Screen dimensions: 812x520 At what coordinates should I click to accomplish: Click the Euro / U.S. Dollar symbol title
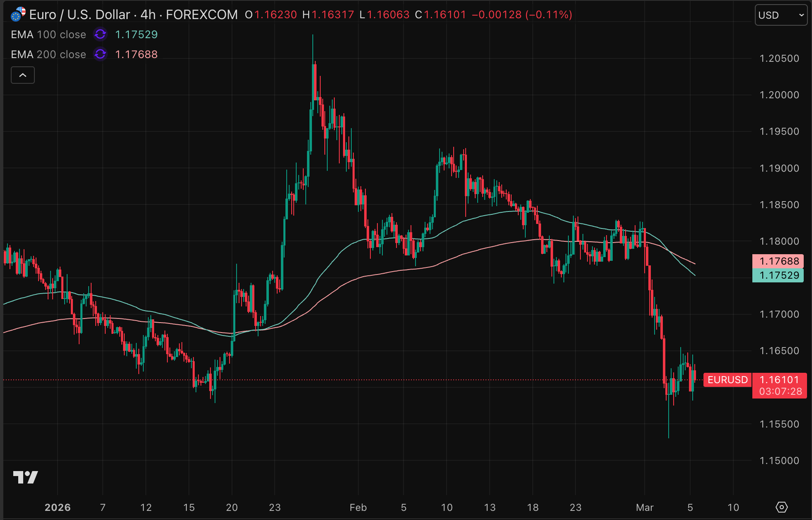[x=80, y=15]
